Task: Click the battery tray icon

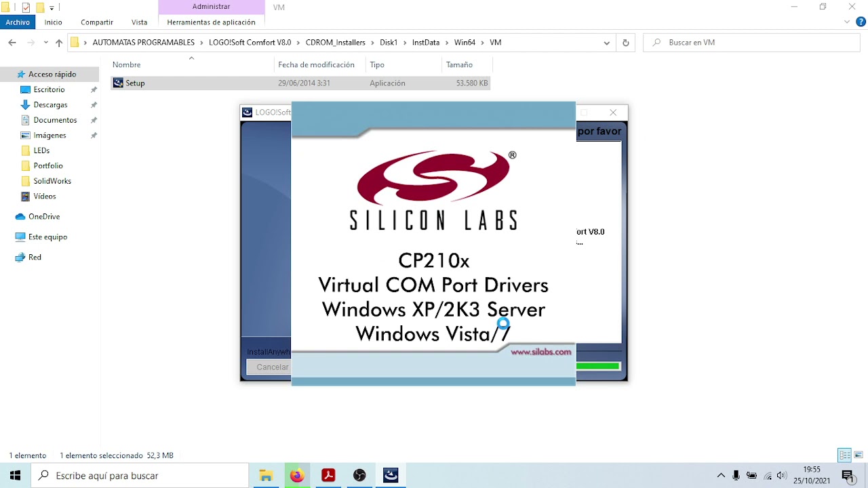Action: (751, 476)
